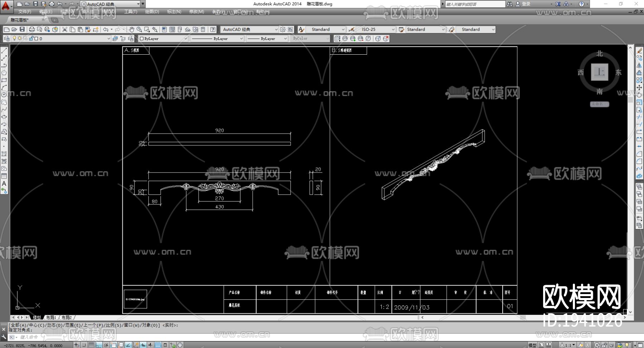Toggle Object Snap in status bar

click(113, 345)
